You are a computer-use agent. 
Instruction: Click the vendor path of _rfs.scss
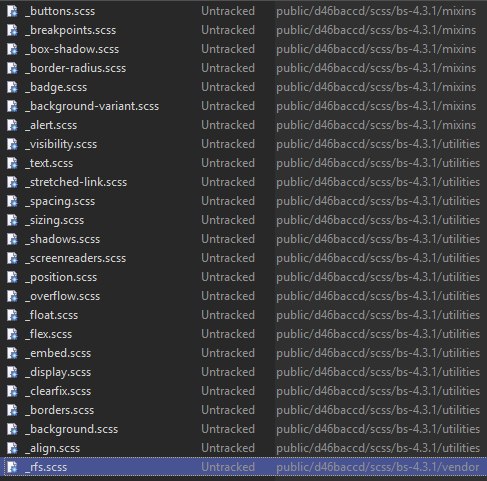coord(378,467)
